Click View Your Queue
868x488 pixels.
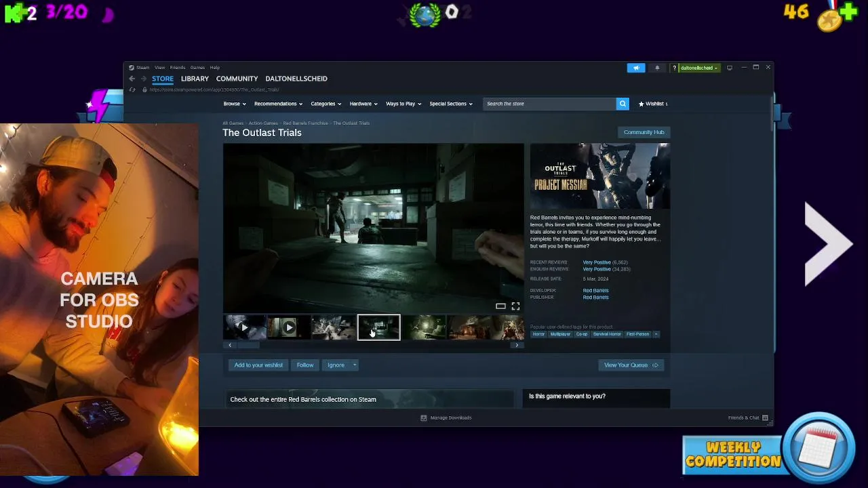pyautogui.click(x=631, y=365)
